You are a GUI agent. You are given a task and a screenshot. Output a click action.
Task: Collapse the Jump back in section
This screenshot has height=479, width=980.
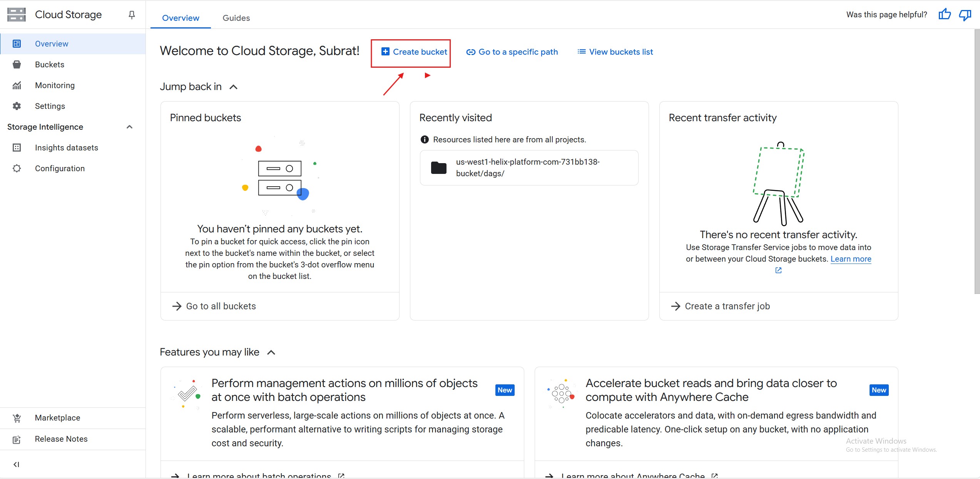tap(233, 87)
